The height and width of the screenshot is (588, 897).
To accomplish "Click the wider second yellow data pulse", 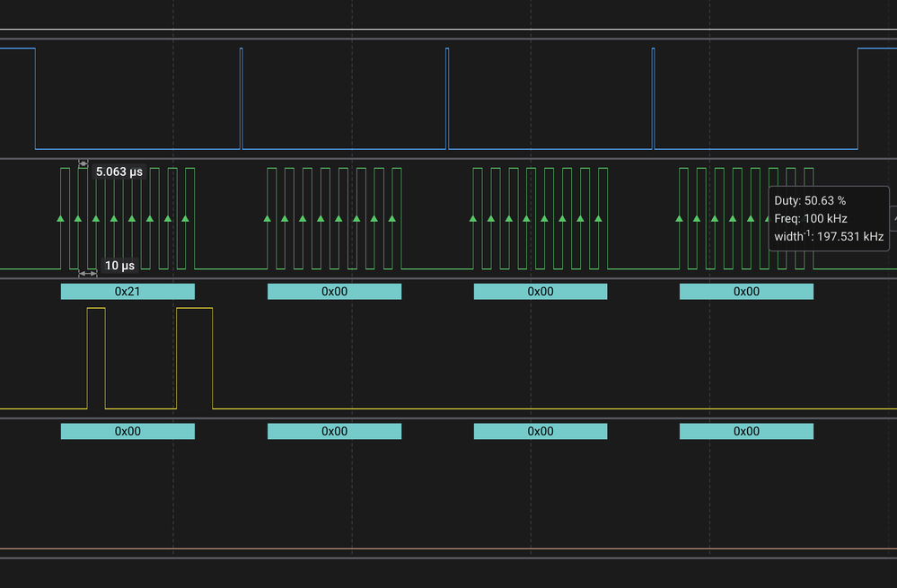I will click(195, 358).
